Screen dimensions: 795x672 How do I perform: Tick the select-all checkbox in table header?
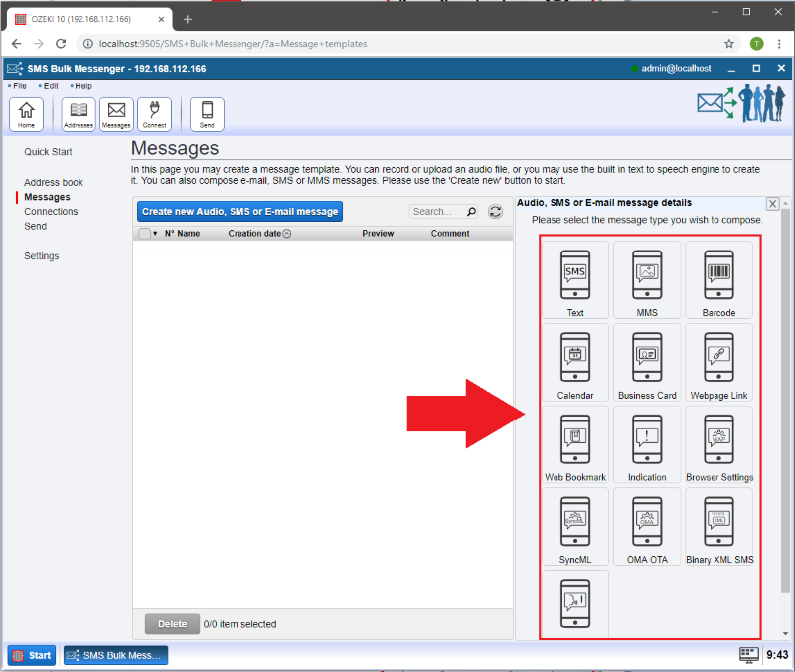[x=144, y=234]
